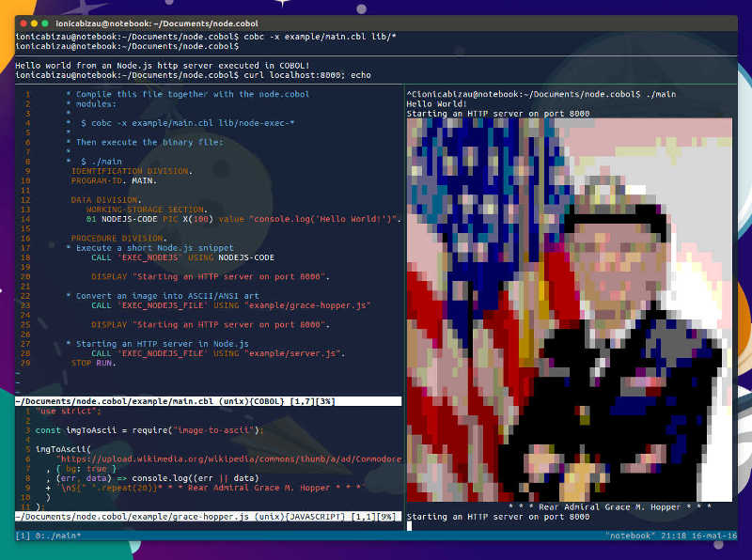The width and height of the screenshot is (752, 560).
Task: Click the 'STOP RUN.' line
Action: (x=93, y=363)
